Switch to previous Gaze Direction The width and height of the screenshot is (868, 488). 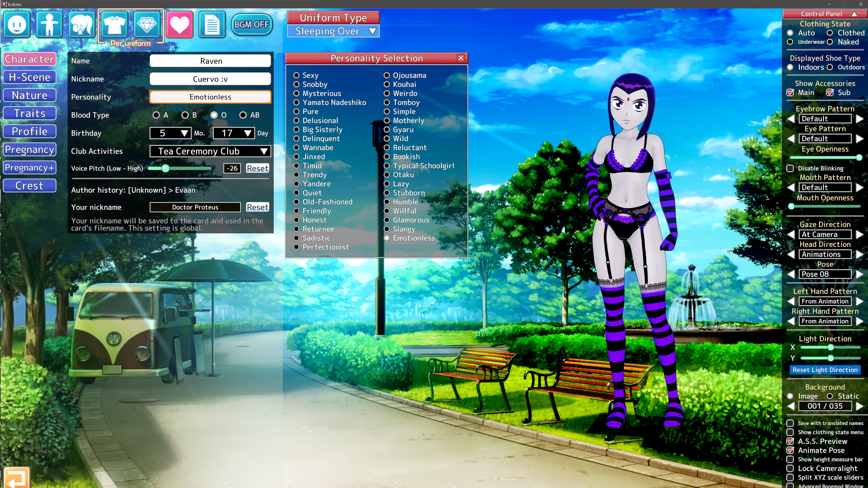(x=791, y=235)
